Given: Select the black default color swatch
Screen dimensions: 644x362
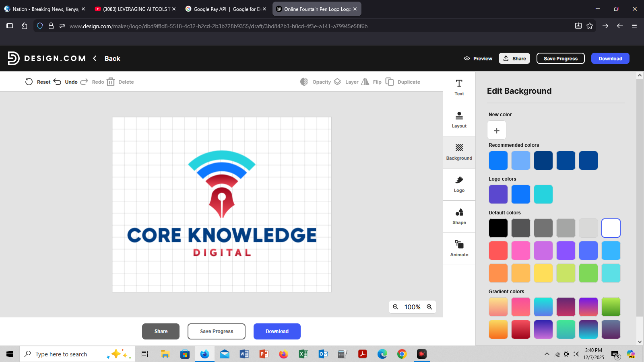Looking at the screenshot, I should click(x=498, y=228).
